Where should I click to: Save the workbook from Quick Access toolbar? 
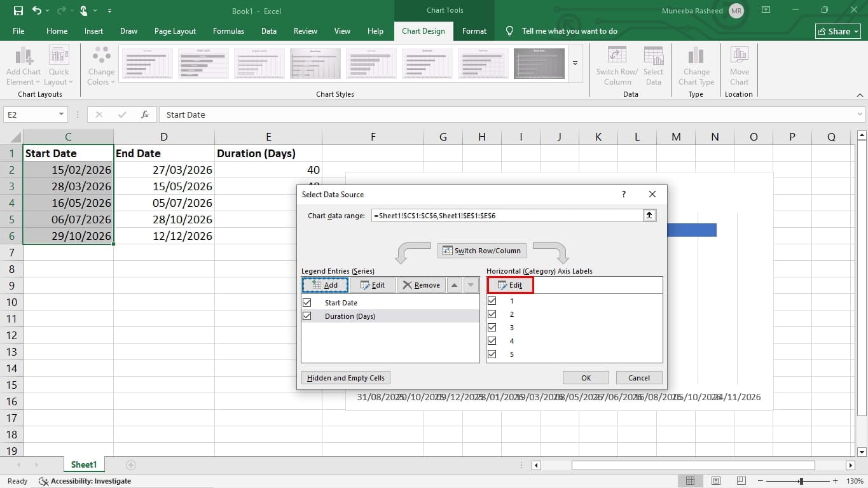18,11
